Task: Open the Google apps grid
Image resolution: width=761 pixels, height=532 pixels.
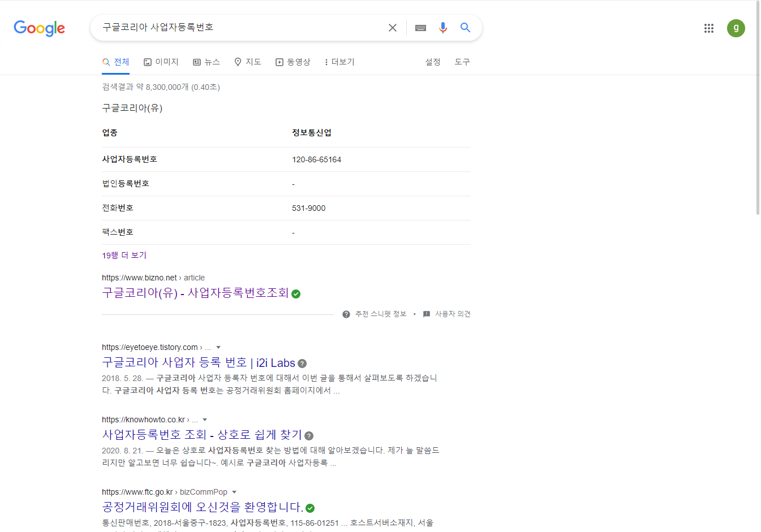Action: (709, 28)
